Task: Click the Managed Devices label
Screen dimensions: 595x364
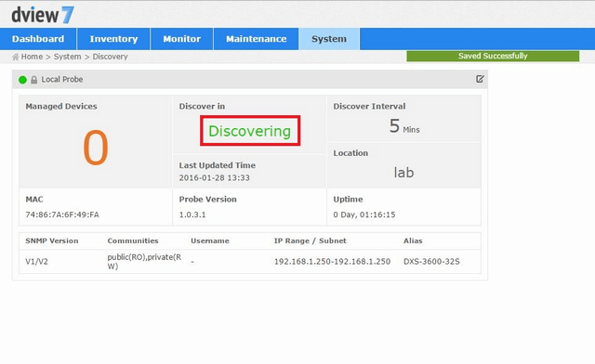Action: point(61,107)
